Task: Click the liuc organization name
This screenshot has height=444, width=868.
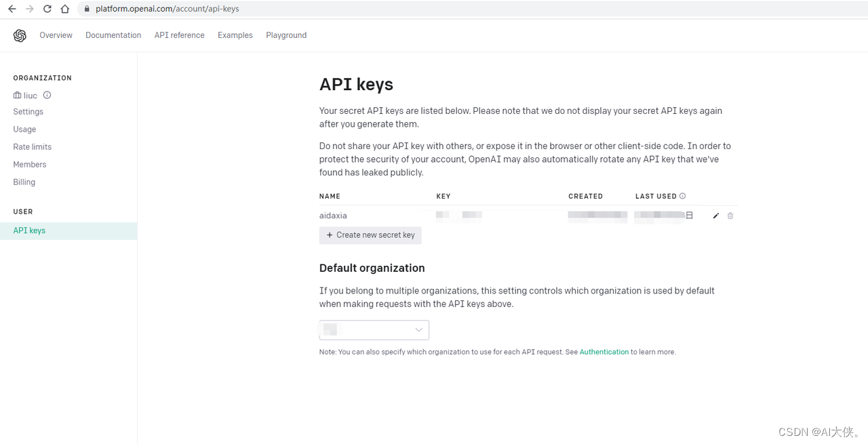Action: point(31,96)
